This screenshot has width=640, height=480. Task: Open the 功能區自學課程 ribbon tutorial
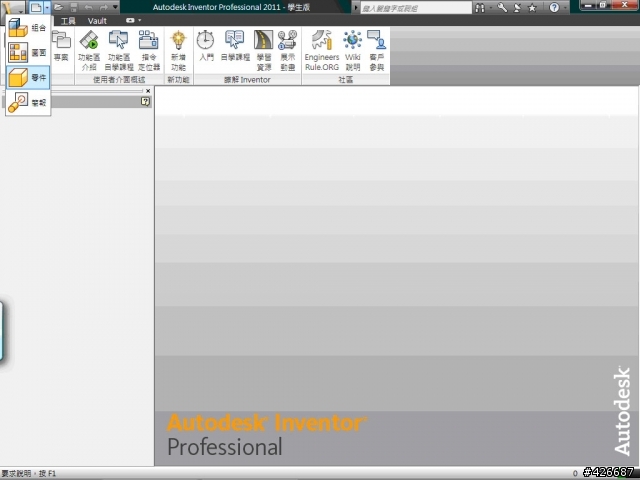(119, 51)
